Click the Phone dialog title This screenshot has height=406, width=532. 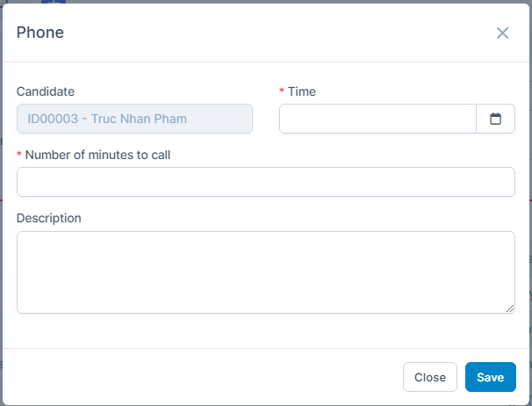point(40,33)
